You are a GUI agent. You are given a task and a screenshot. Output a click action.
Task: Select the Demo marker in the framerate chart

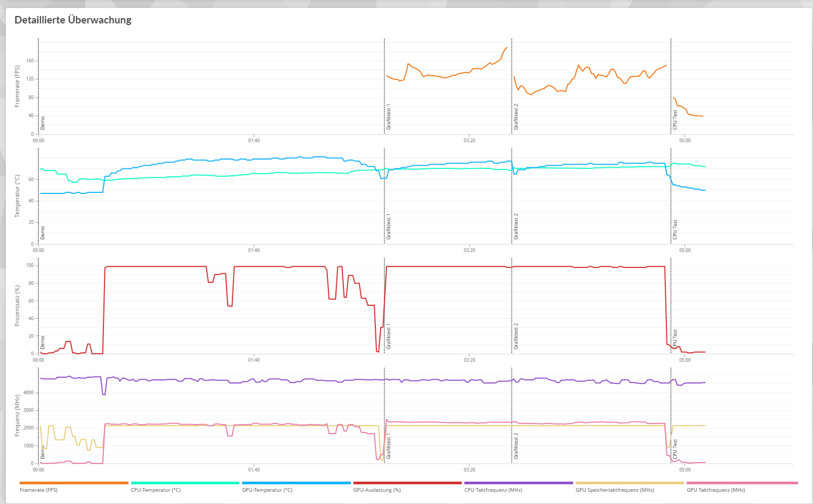[x=43, y=123]
